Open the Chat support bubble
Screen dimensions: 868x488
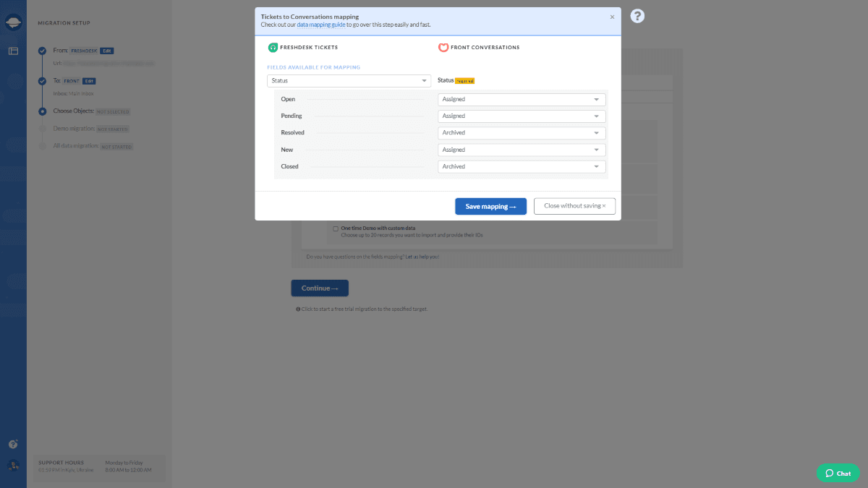click(837, 473)
